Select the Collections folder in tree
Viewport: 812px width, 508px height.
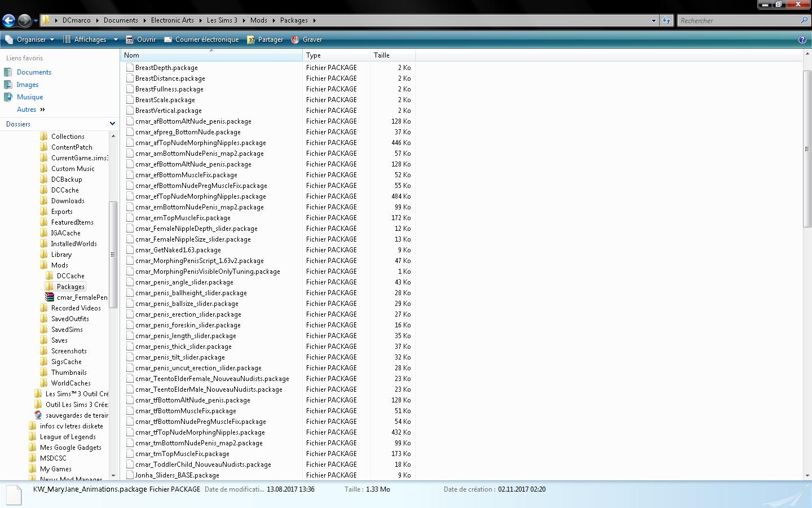click(x=68, y=137)
